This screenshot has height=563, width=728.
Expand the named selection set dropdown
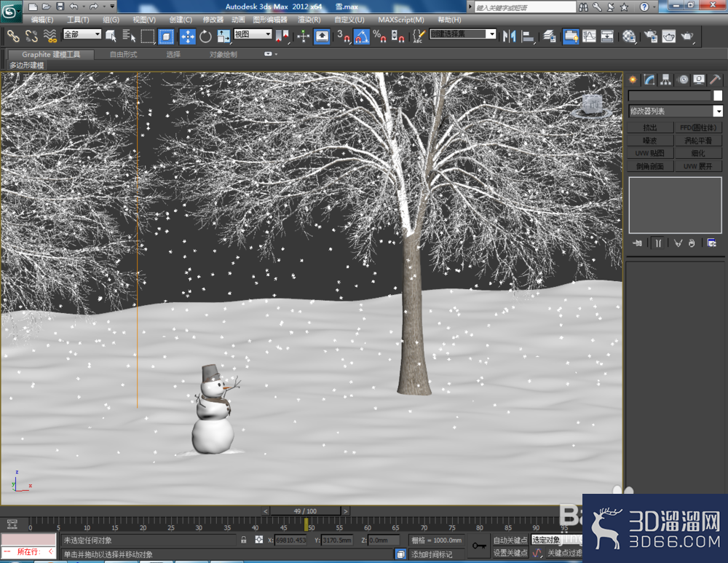(x=491, y=34)
